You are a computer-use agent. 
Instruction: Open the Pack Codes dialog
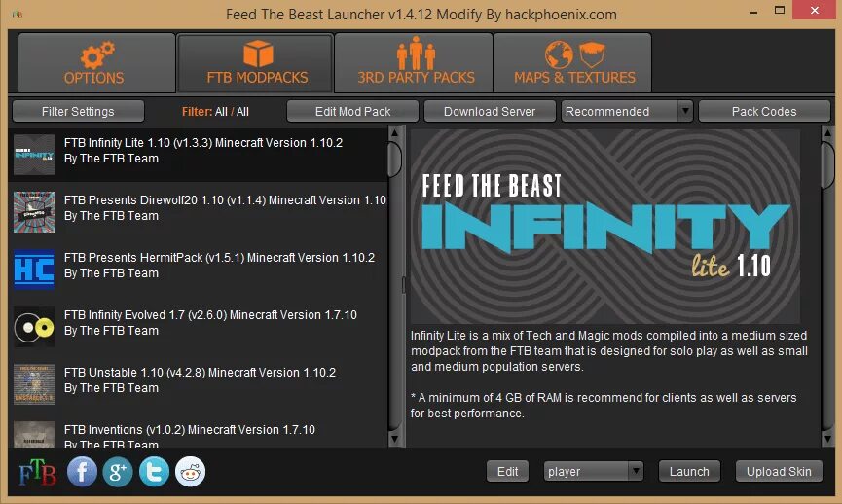[764, 111]
